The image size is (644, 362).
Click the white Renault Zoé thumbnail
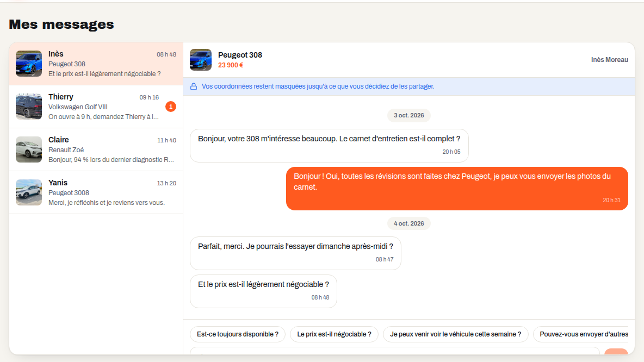[29, 149]
